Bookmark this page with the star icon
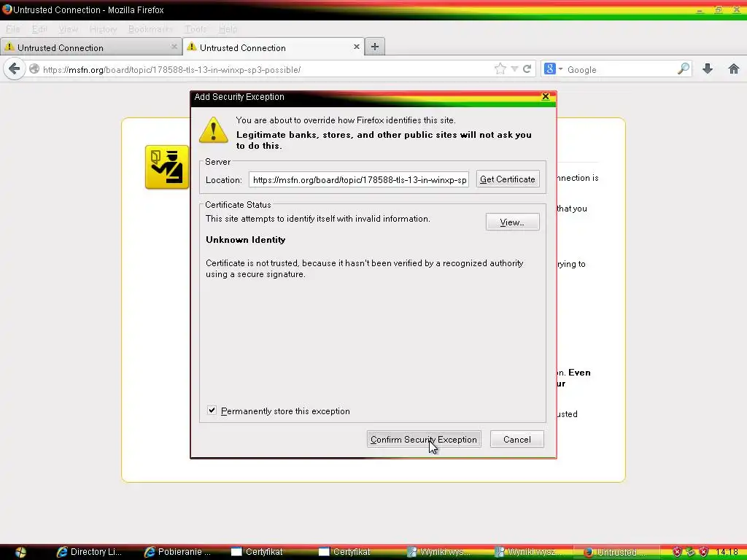The image size is (747, 560). point(500,69)
